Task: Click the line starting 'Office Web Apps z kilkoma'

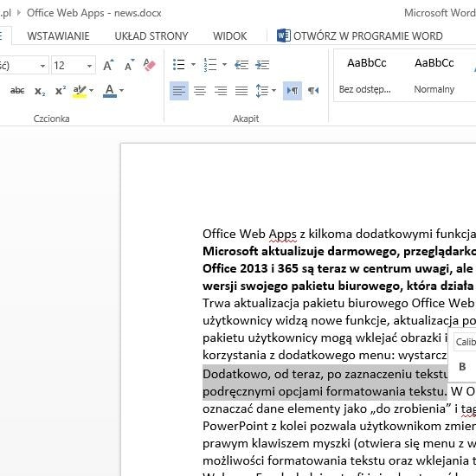Action: 339,234
